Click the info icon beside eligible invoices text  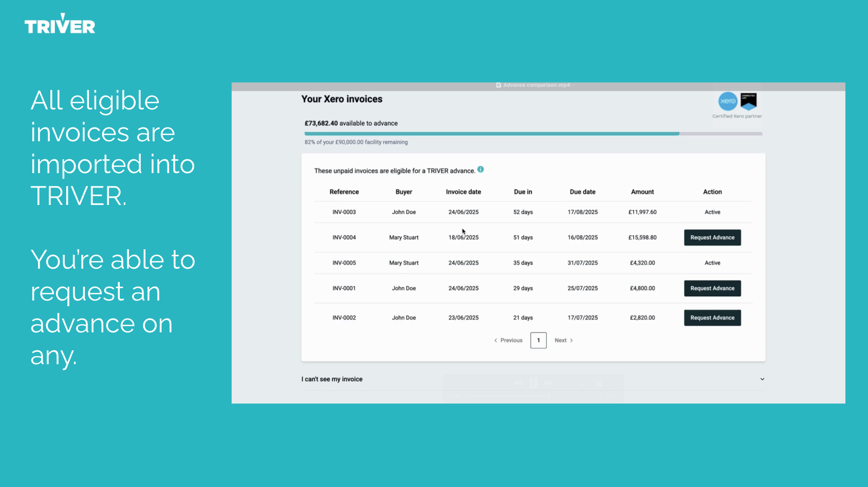click(481, 169)
